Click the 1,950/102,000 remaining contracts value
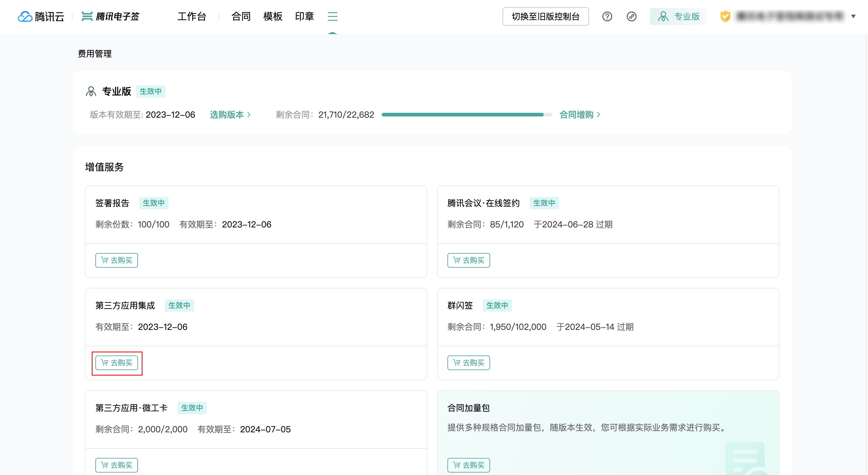 [518, 327]
